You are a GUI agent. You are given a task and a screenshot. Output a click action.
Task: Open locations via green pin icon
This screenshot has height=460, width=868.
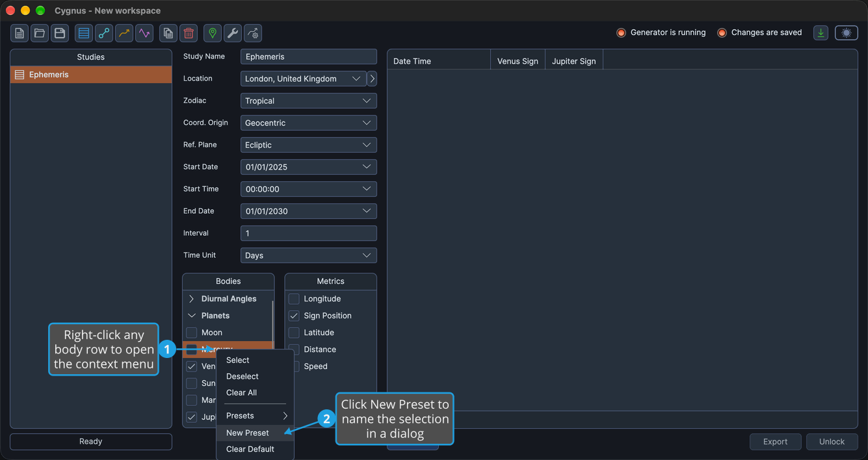(213, 33)
